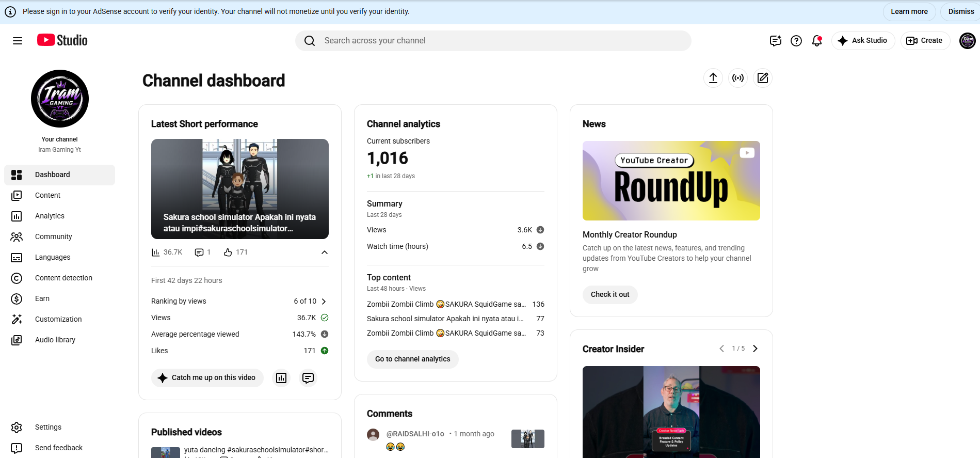Open Zombii Climb row with 73 views
Viewport: 980px width, 458px height.
pos(456,333)
